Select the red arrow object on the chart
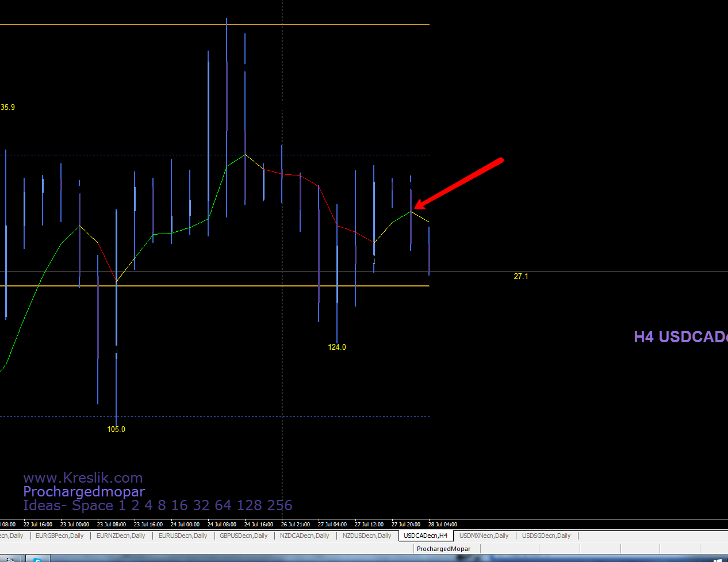Screen dimensions: 728x562 point(460,183)
